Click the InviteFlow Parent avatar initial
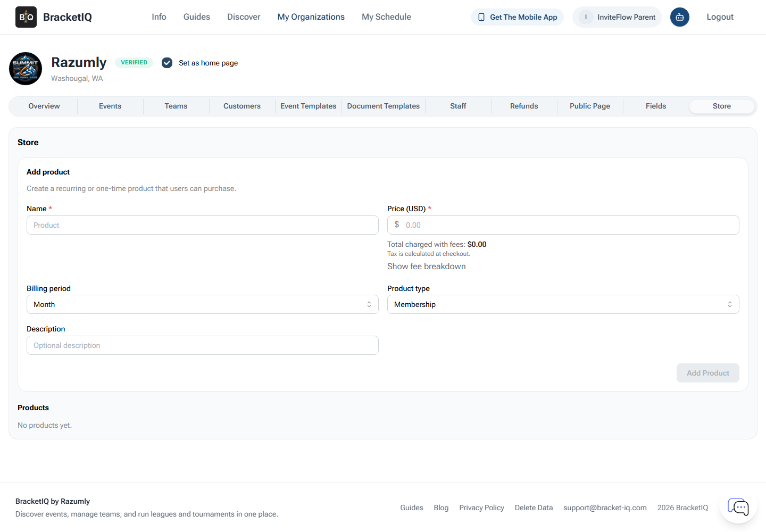The width and height of the screenshot is (766, 532). click(x=586, y=17)
